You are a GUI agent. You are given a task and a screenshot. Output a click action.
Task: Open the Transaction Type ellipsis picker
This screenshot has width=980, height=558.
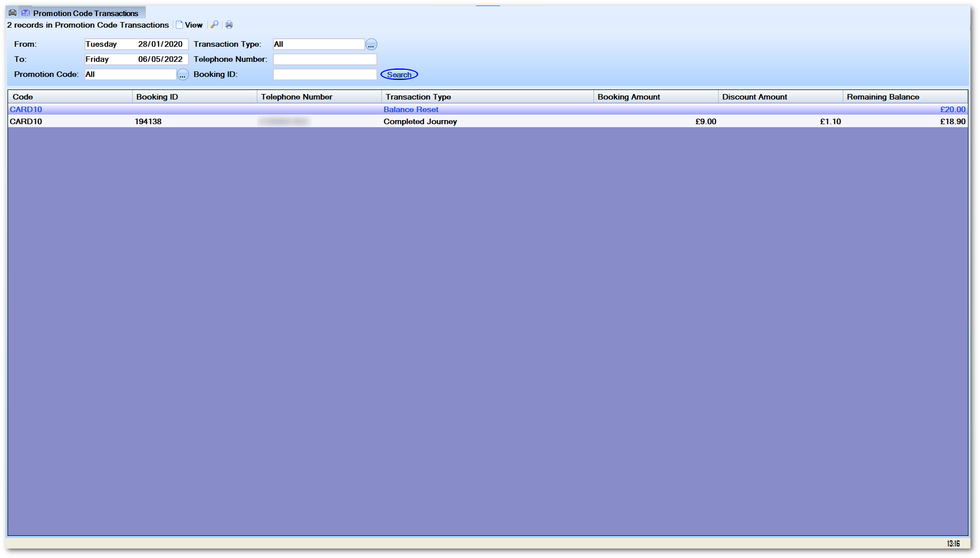371,45
